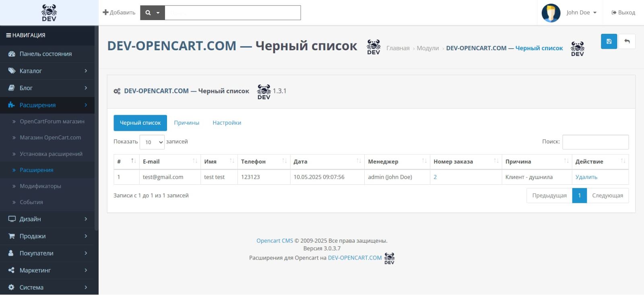
Task: Click the Система gear icon
Action: 11,287
